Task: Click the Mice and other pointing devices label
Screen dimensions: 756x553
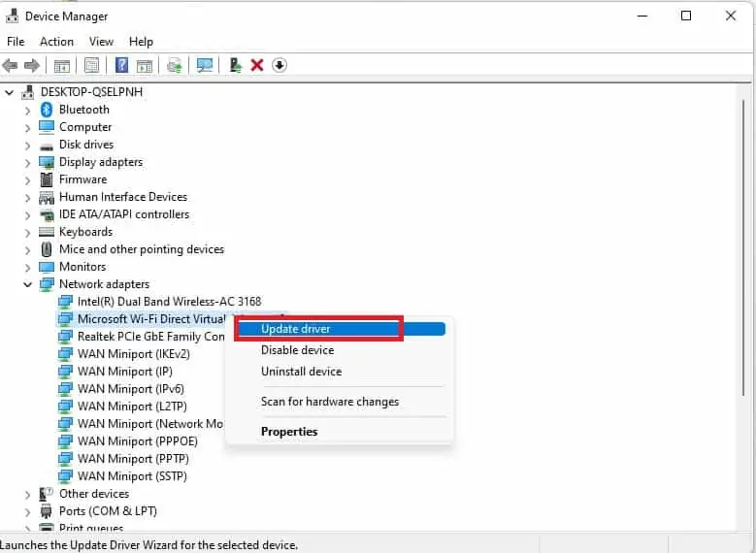Action: (x=142, y=249)
